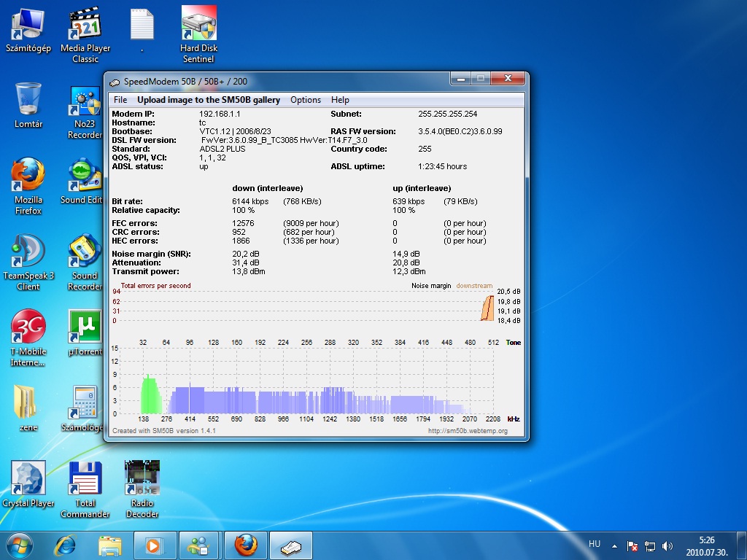
Task: Select Hard Disk Sentinel desktop icon
Action: click(198, 35)
